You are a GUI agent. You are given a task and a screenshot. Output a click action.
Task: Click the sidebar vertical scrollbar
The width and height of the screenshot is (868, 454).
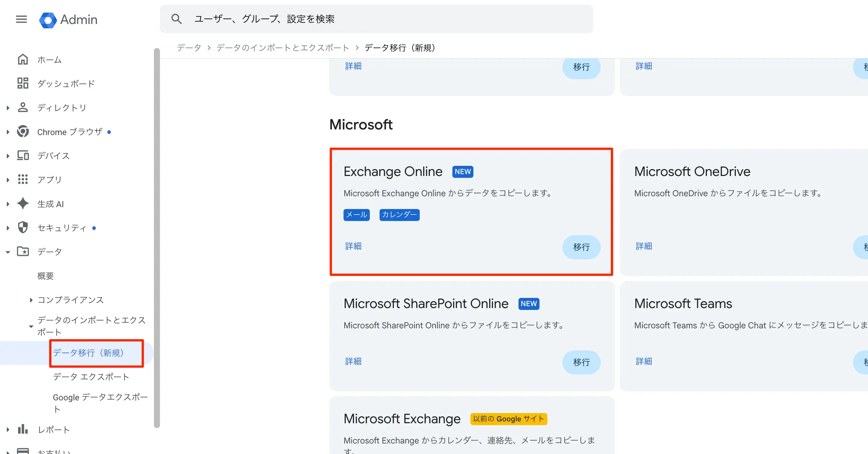click(157, 238)
